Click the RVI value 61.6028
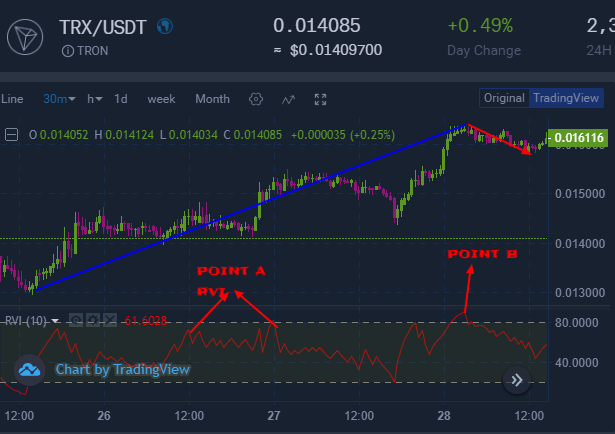 pos(146,321)
